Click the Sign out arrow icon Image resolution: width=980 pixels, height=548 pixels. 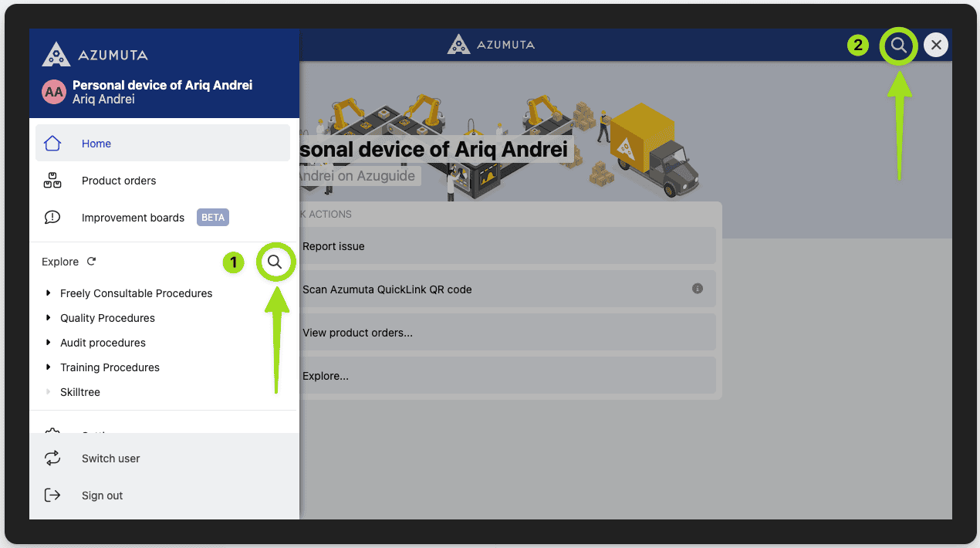52,496
